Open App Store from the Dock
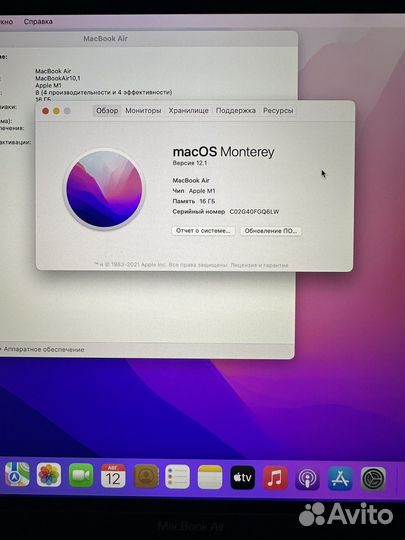This screenshot has height=540, width=405. click(x=340, y=479)
